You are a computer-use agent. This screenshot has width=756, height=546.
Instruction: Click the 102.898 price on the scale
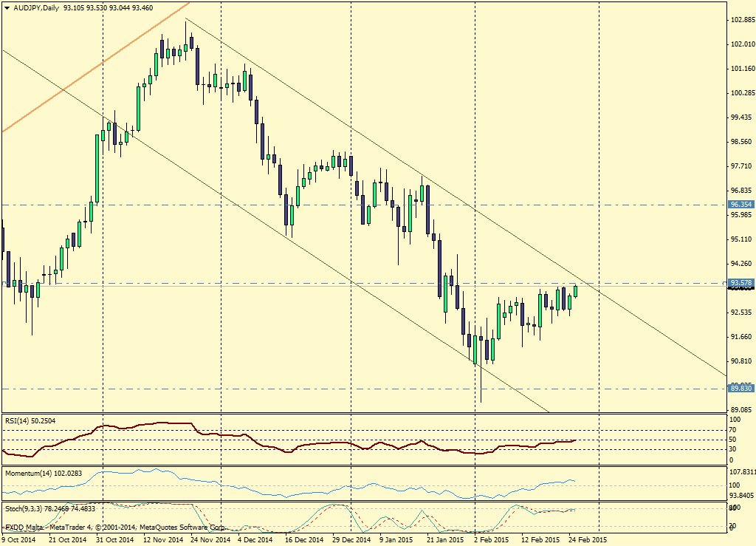(740, 19)
